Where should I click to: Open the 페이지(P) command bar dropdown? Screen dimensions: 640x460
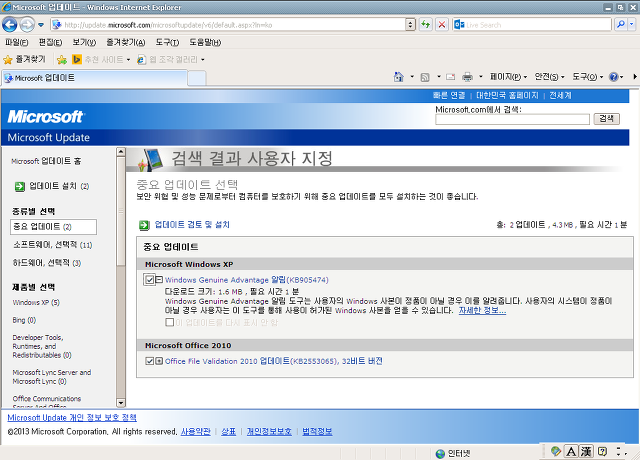pos(509,77)
